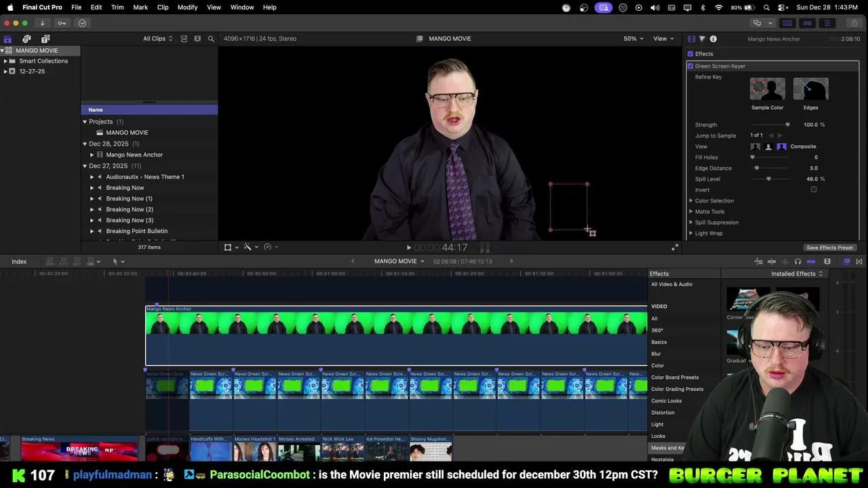Enable the Invert checkbox
The height and width of the screenshot is (488, 868).
point(814,190)
